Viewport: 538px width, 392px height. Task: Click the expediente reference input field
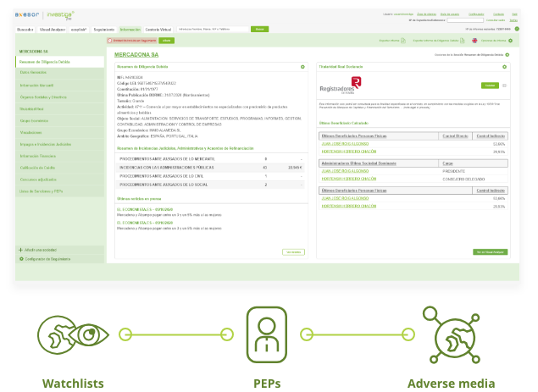point(465,20)
